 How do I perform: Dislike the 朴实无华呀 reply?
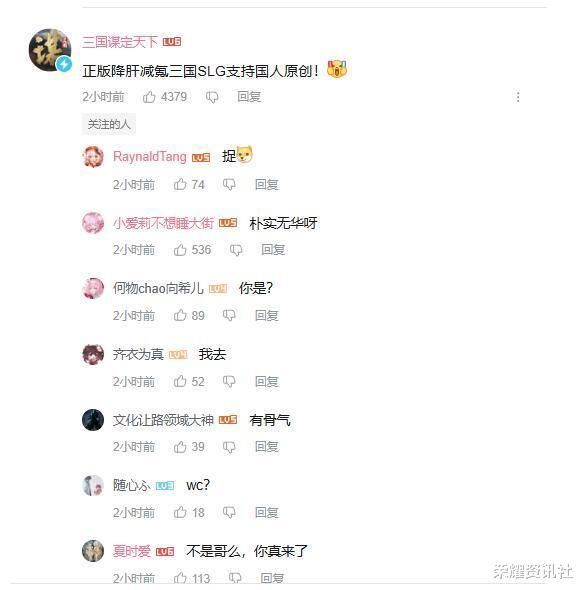point(236,250)
